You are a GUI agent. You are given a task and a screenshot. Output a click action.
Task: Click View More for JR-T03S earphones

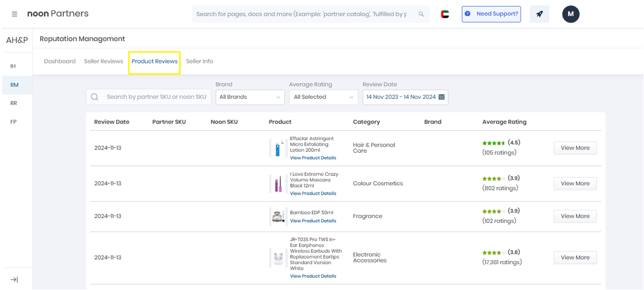(x=575, y=257)
